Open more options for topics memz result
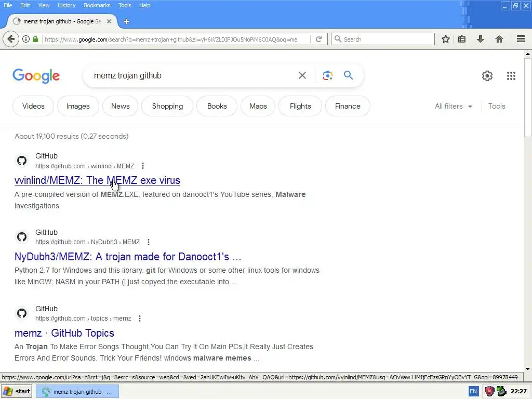 (x=139, y=318)
